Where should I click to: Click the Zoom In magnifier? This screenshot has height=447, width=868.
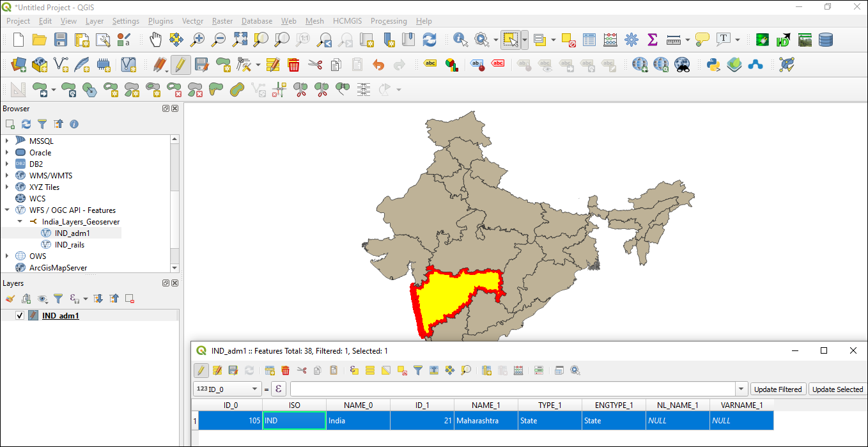click(198, 40)
